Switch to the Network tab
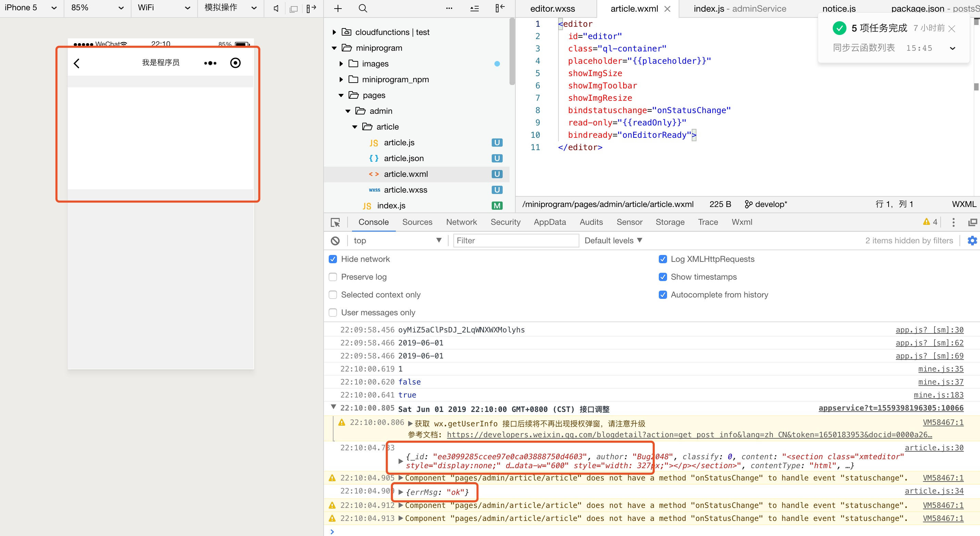Screen dimensions: 980x536 point(462,222)
